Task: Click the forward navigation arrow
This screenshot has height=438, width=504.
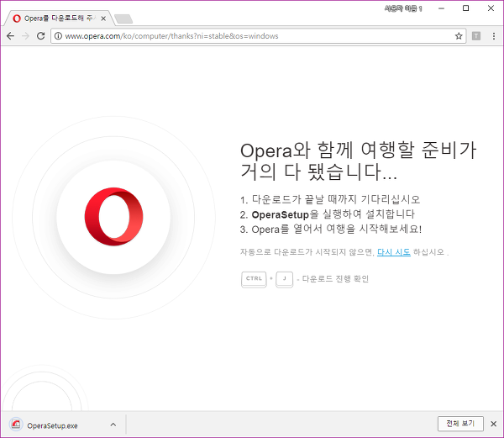Action: pos(25,36)
